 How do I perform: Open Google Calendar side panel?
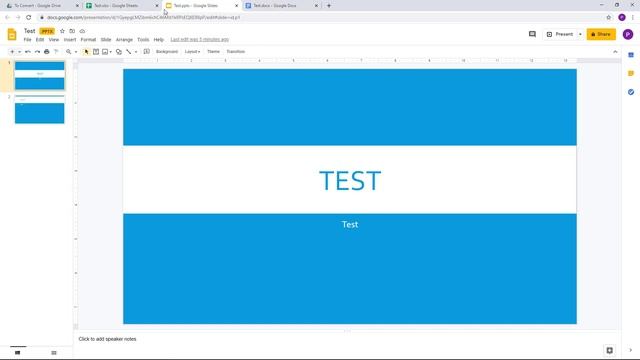631,55
